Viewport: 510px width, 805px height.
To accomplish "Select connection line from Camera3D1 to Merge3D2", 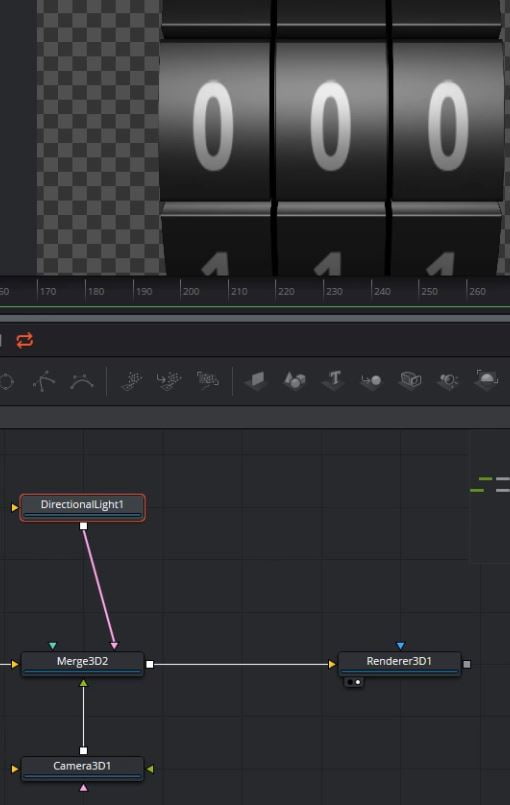I will pyautogui.click(x=83, y=717).
